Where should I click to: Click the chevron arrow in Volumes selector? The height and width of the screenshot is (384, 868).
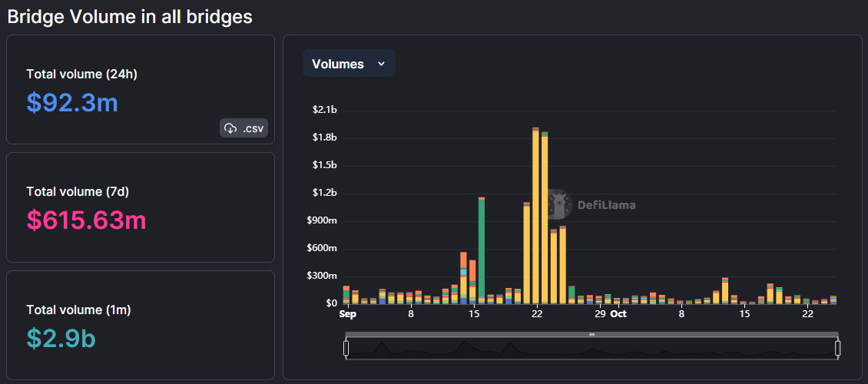381,64
